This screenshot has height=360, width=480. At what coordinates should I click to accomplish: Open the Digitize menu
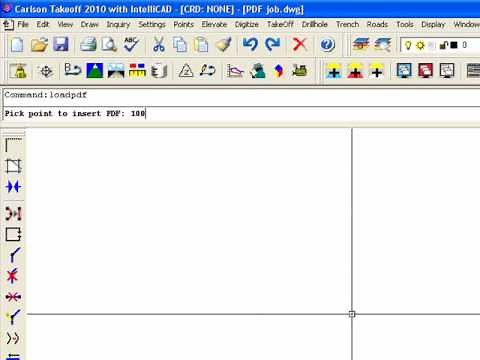[x=247, y=25]
